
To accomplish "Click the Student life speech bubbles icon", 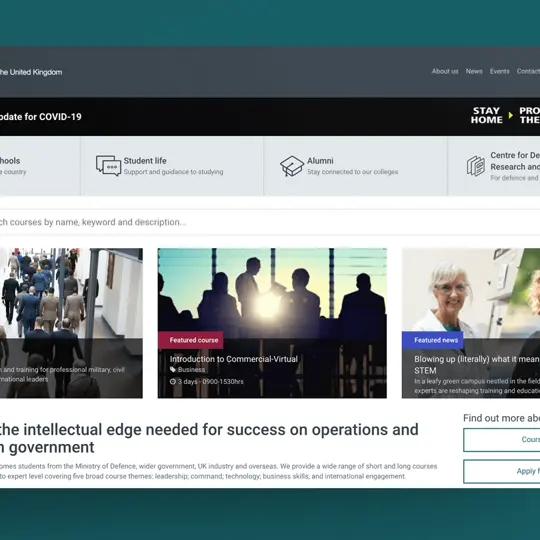I will tap(108, 166).
